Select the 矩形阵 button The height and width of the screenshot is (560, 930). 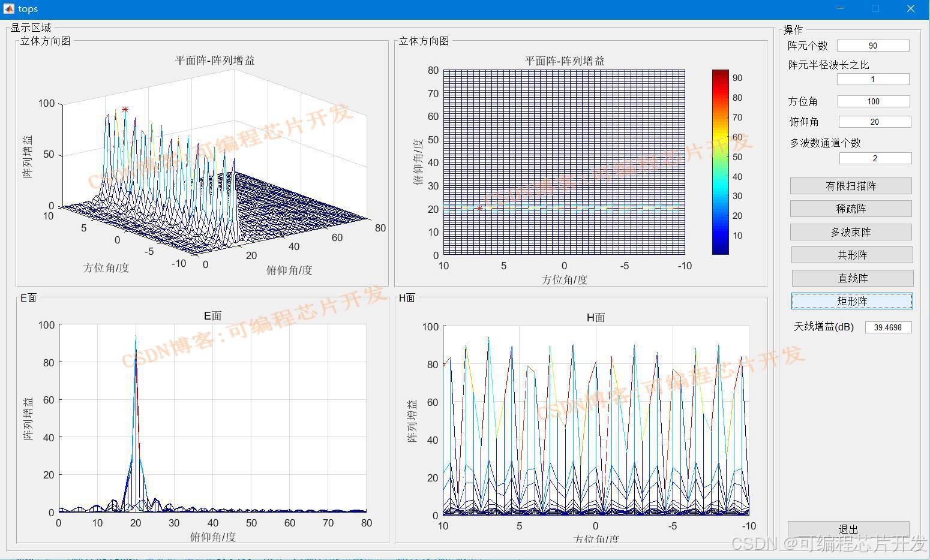[x=852, y=301]
